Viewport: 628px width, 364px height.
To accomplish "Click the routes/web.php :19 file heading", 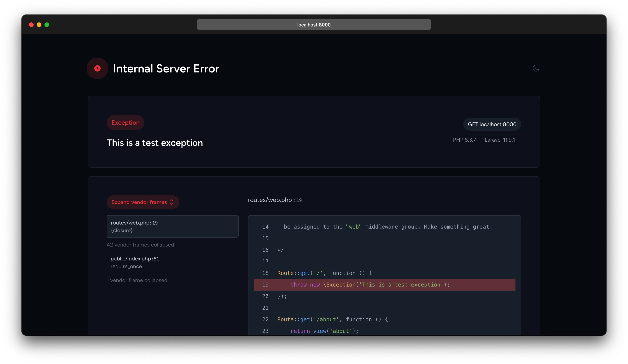I will (x=275, y=200).
